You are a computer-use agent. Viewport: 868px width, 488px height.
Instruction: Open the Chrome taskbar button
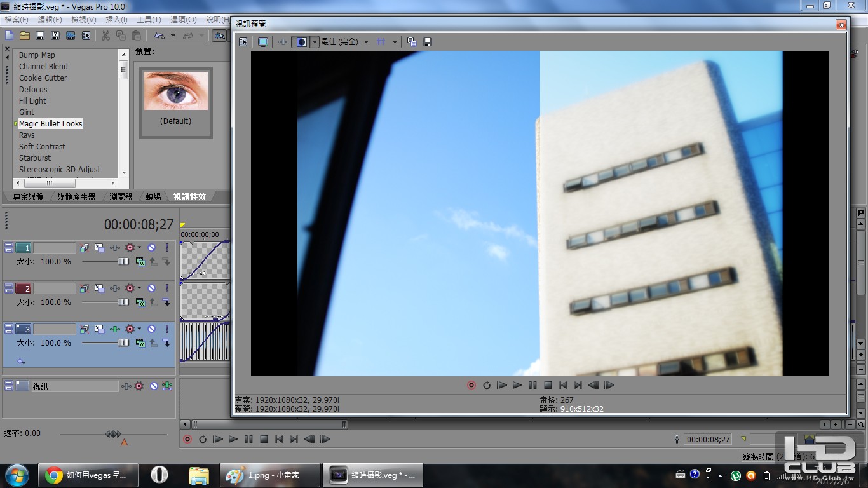tap(89, 475)
